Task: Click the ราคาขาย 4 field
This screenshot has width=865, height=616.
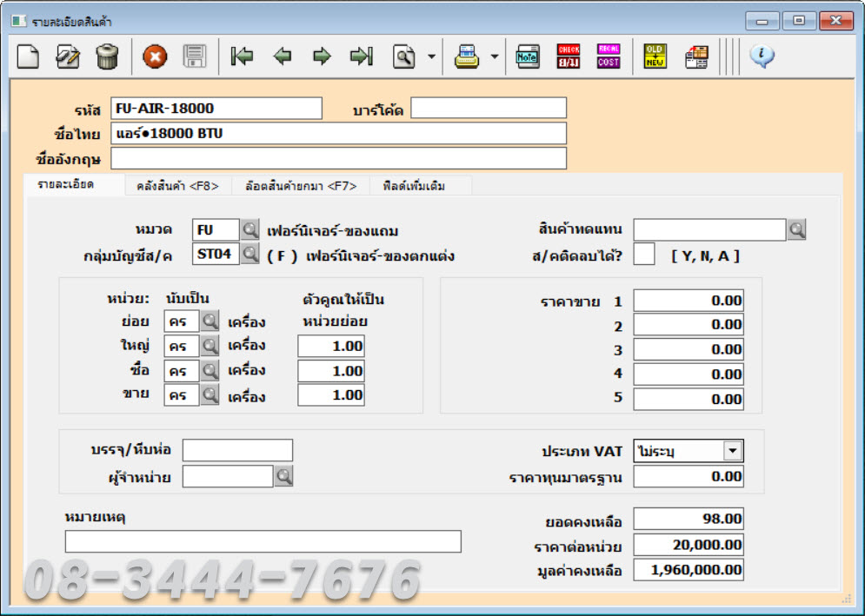Action: [x=689, y=374]
